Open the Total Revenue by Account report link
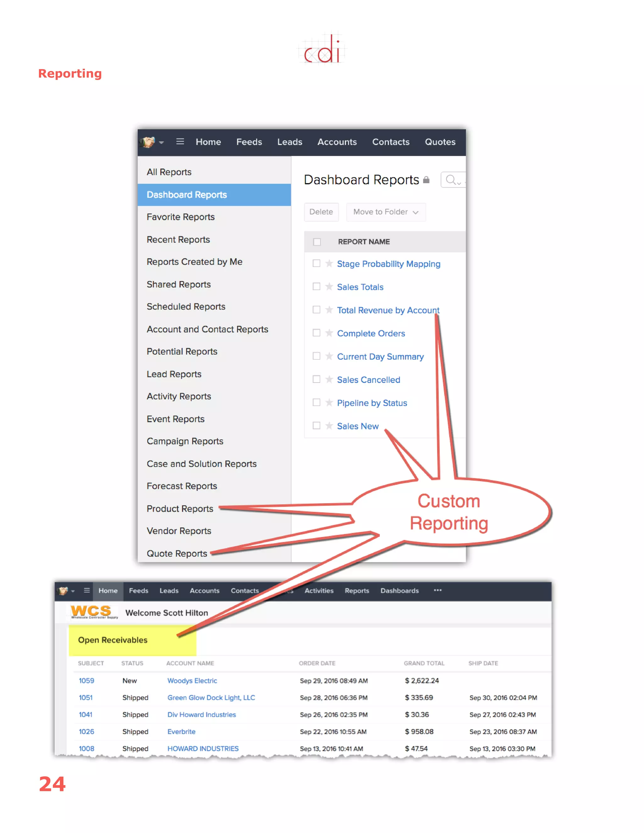Viewport: 644px width, 833px height. (388, 310)
